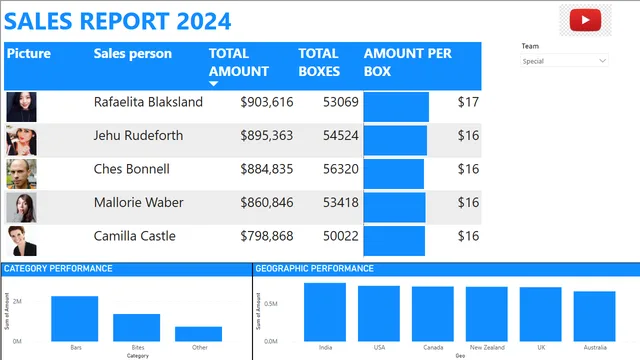The height and width of the screenshot is (360, 640).
Task: Select the $860,846 total amount cell
Action: pos(267,202)
